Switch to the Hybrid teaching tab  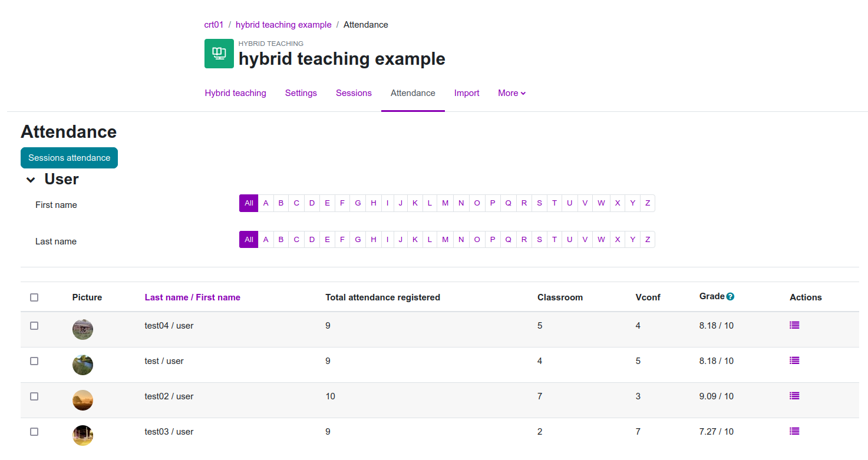click(x=235, y=93)
